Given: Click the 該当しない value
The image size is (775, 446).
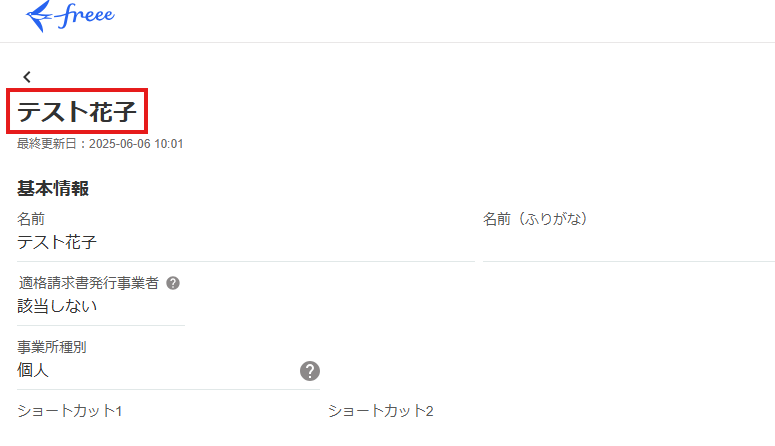Looking at the screenshot, I should pos(57,306).
